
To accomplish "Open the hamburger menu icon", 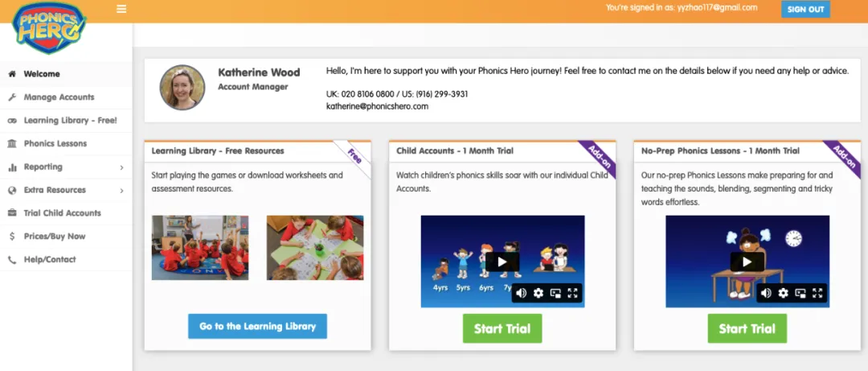I will (x=121, y=9).
